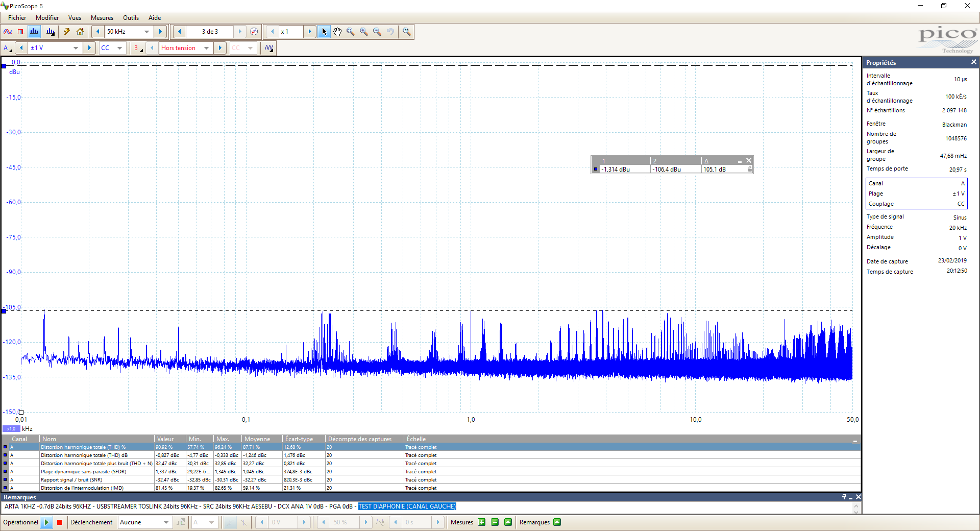The image size is (980, 531).
Task: Select Rapport signal / bruit (SNR) row
Action: click(x=430, y=480)
